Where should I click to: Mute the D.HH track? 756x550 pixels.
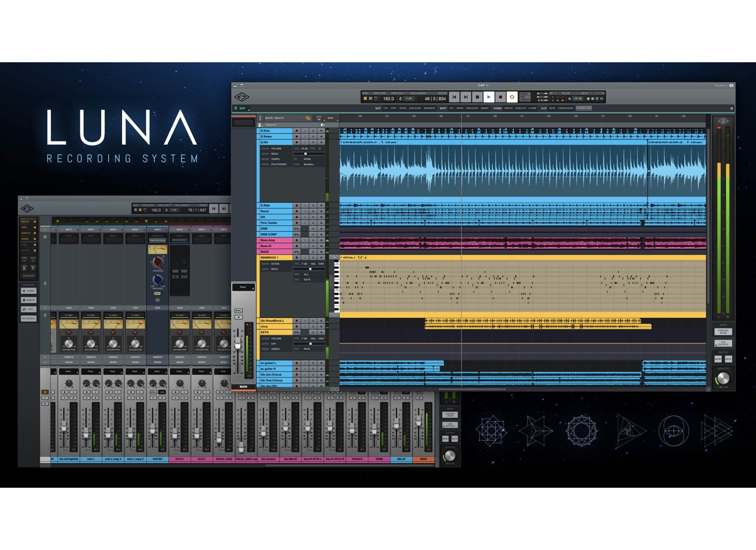[321, 142]
